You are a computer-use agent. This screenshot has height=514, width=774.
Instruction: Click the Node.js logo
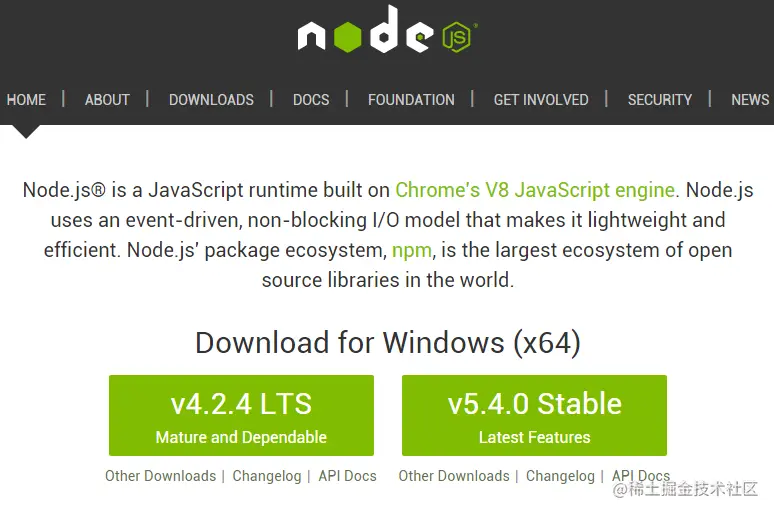pyautogui.click(x=387, y=30)
